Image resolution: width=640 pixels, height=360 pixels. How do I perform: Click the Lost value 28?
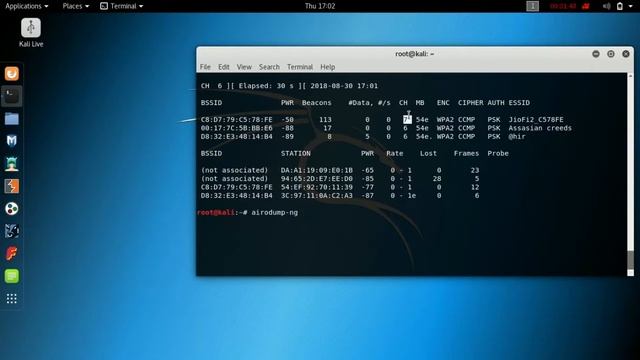pyautogui.click(x=437, y=179)
